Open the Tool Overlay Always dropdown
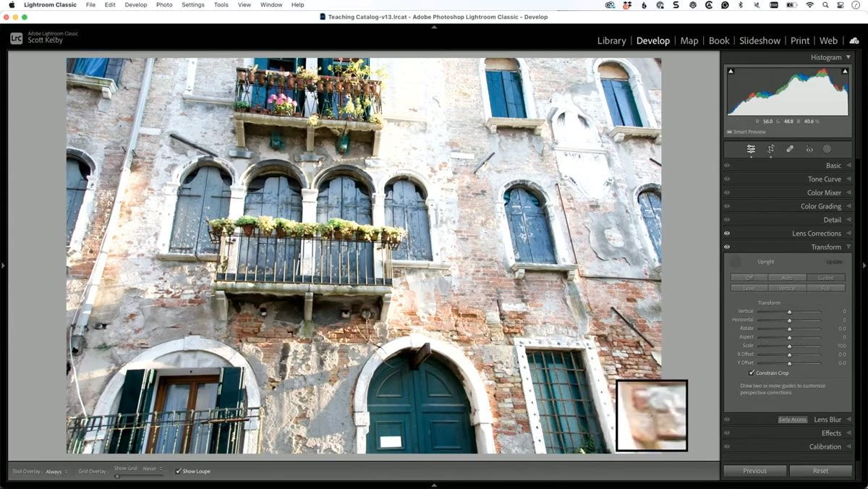 56,472
